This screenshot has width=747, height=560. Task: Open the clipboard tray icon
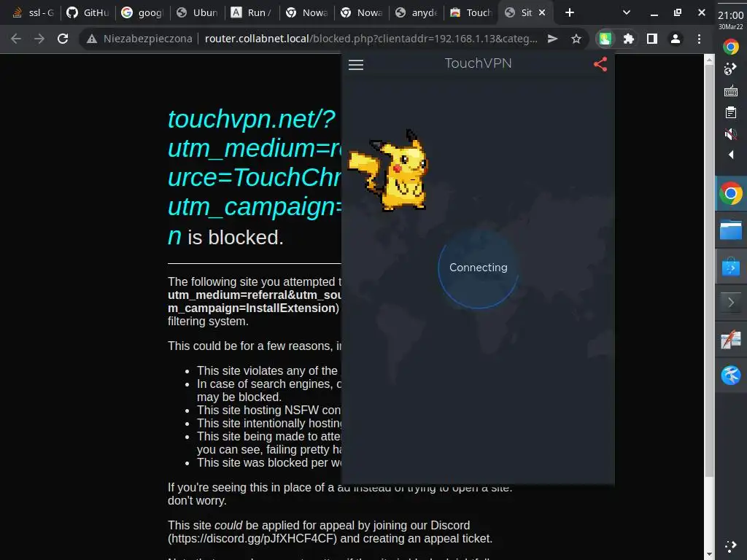(x=731, y=112)
